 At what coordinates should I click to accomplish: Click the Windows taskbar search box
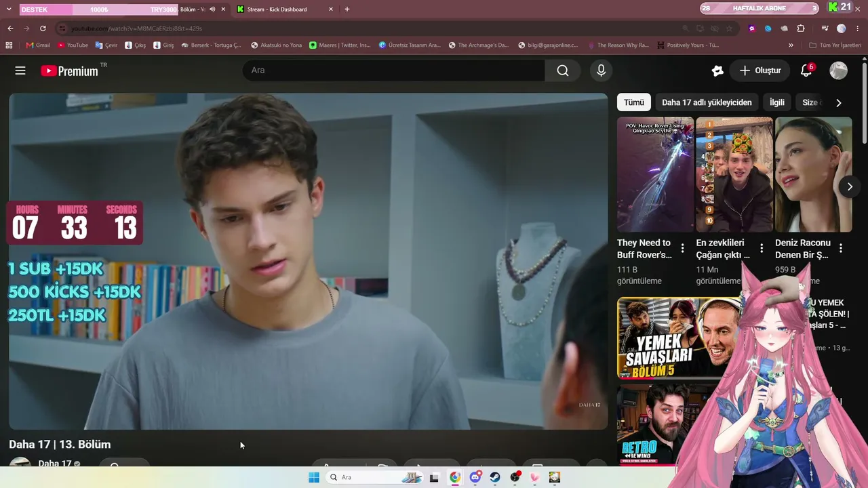click(374, 477)
